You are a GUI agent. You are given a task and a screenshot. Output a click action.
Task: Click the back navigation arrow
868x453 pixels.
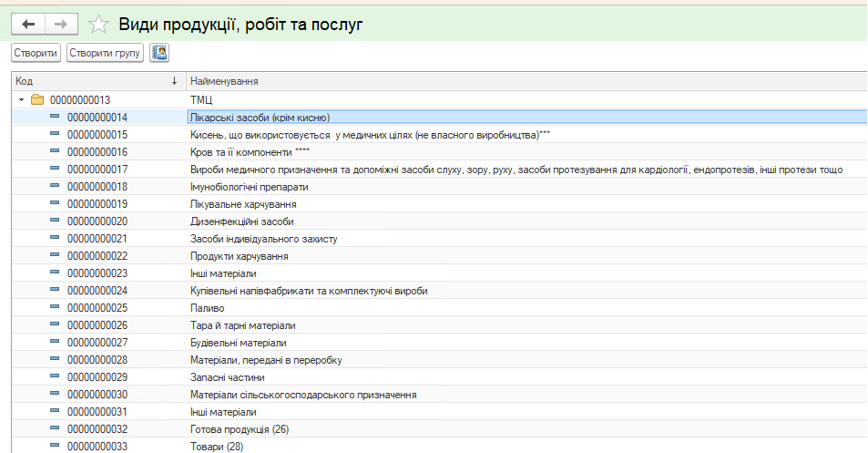coord(28,25)
